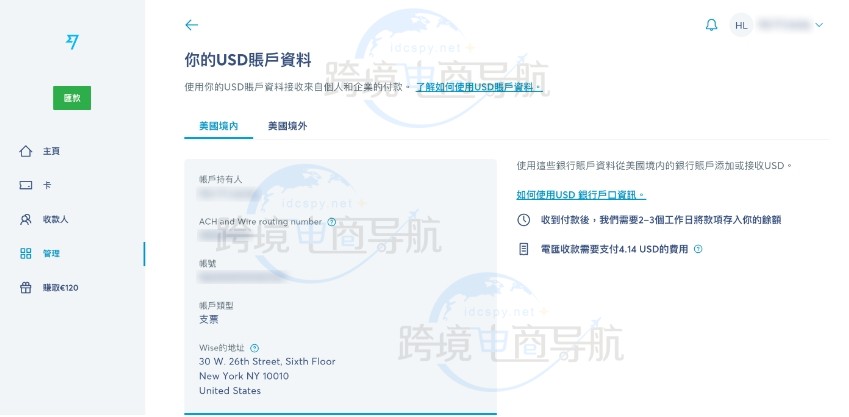
Task: Click address line 30 W. 26th Street
Action: (267, 361)
